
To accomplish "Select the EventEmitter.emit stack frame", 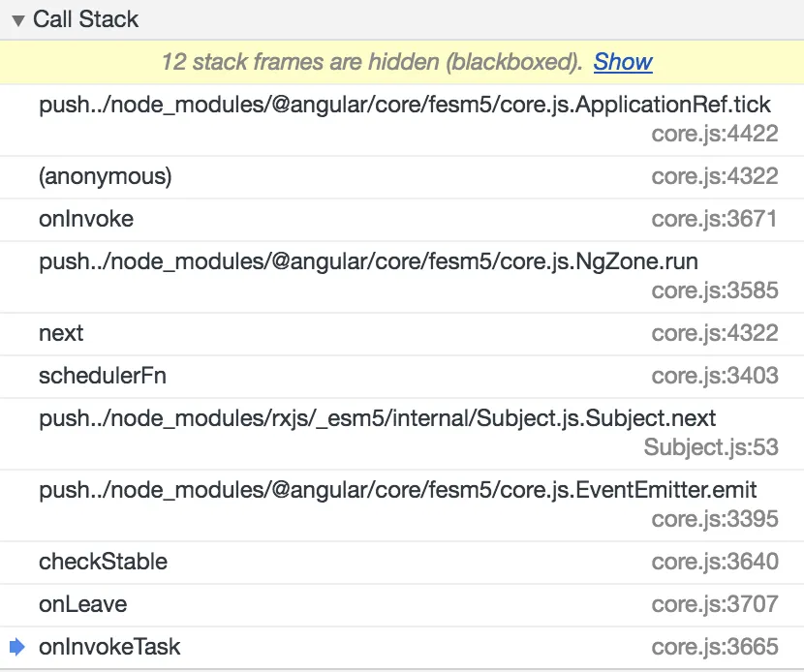I will 397,491.
